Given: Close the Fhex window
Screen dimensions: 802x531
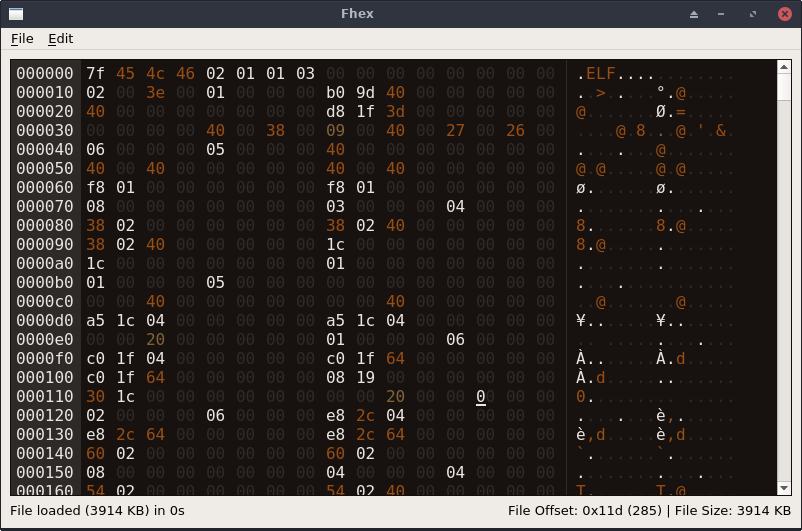Looking at the screenshot, I should click(x=785, y=14).
